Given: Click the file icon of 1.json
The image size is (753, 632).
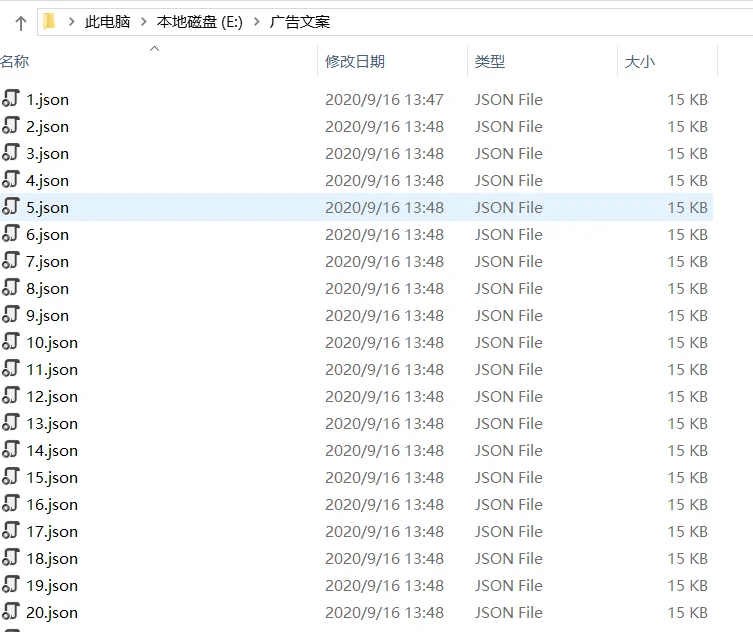Looking at the screenshot, I should (x=11, y=98).
